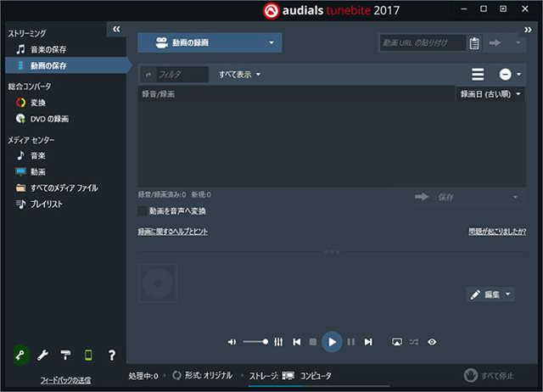
Task: Click the album art disc thumbnail
Action: click(x=158, y=283)
